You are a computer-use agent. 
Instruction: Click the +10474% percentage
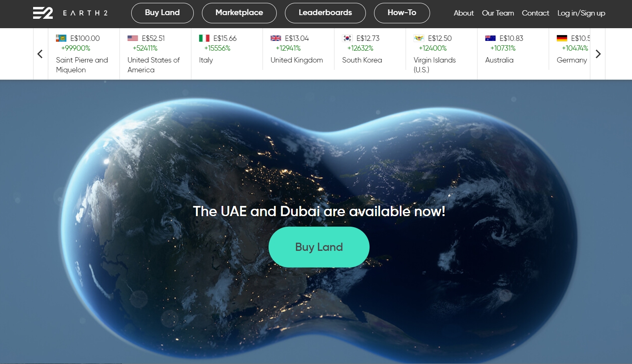coord(575,48)
